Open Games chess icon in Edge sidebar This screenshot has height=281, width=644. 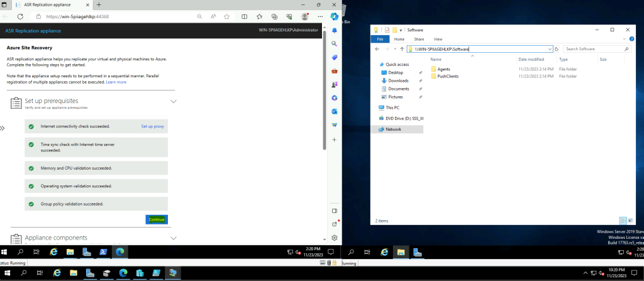tap(335, 84)
